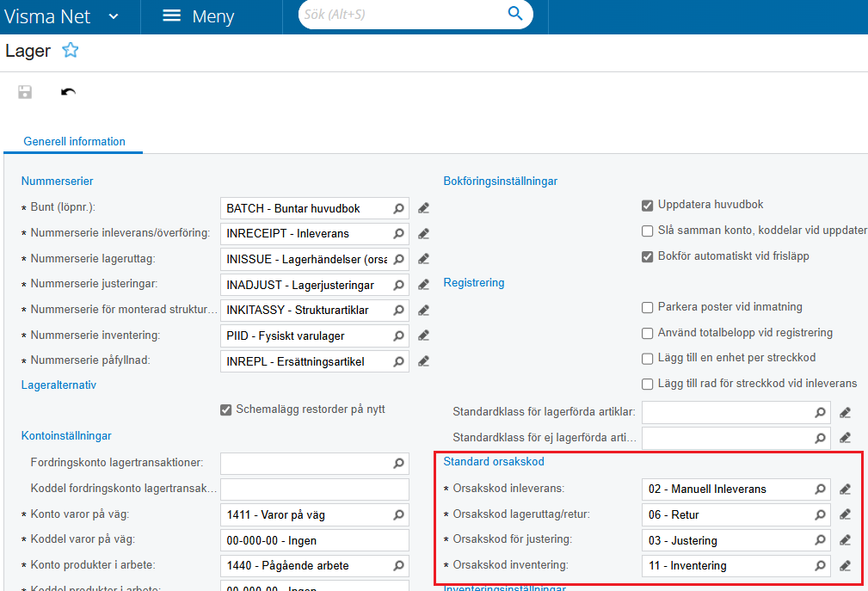Open lookup for Fordringskonto lagertransaktioner
This screenshot has width=868, height=591.
pyautogui.click(x=398, y=463)
